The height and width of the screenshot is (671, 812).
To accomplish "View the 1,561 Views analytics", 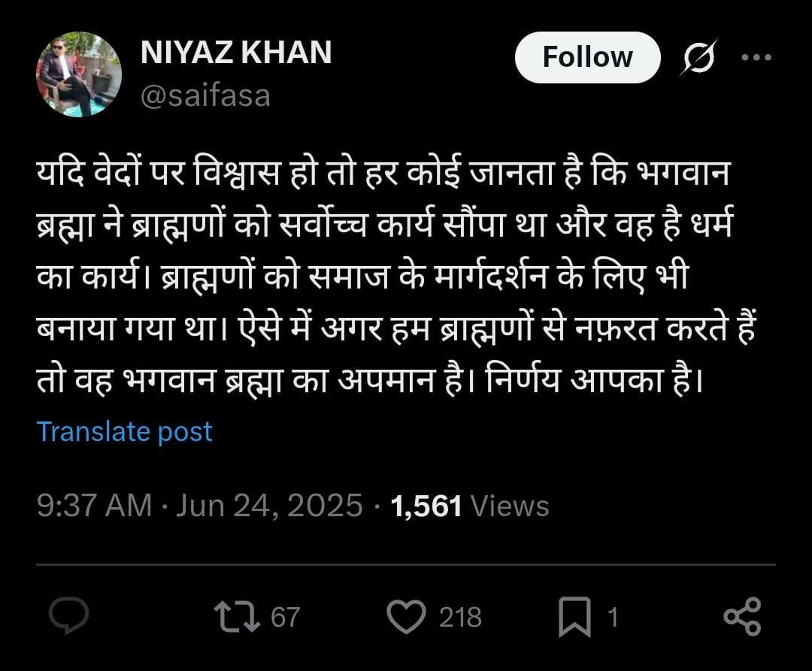I will tap(470, 506).
